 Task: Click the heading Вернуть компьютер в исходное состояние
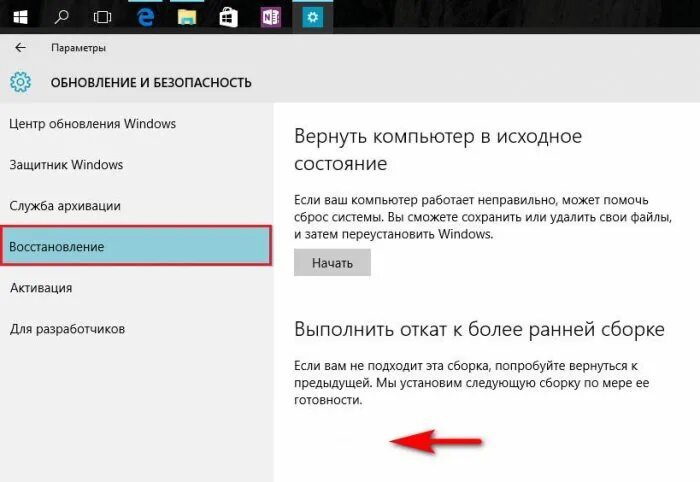[x=438, y=150]
